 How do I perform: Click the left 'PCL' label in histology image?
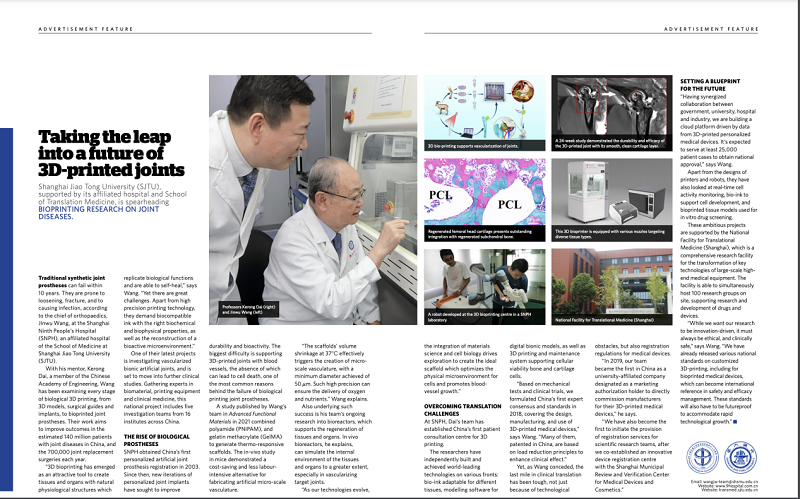coord(440,195)
